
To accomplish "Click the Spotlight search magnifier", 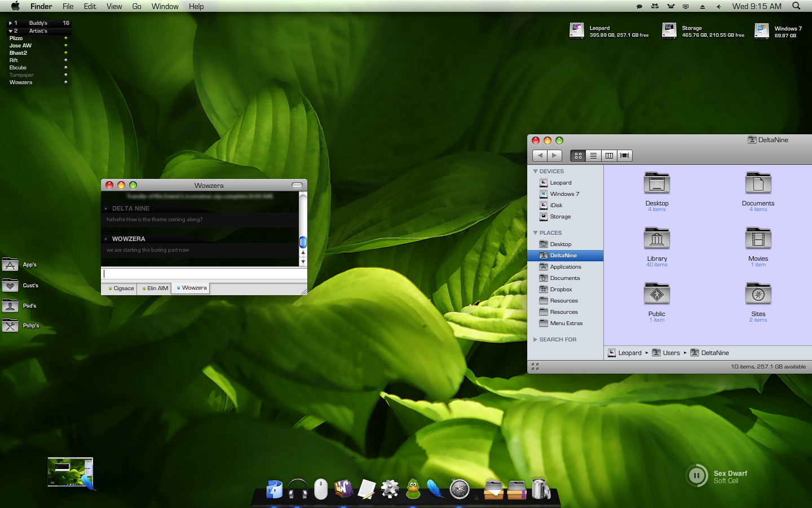I will click(x=796, y=6).
